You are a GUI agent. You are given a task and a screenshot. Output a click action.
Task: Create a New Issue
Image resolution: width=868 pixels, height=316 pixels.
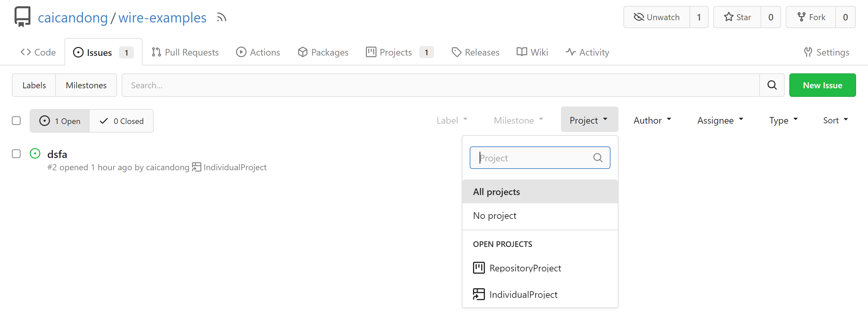[822, 85]
